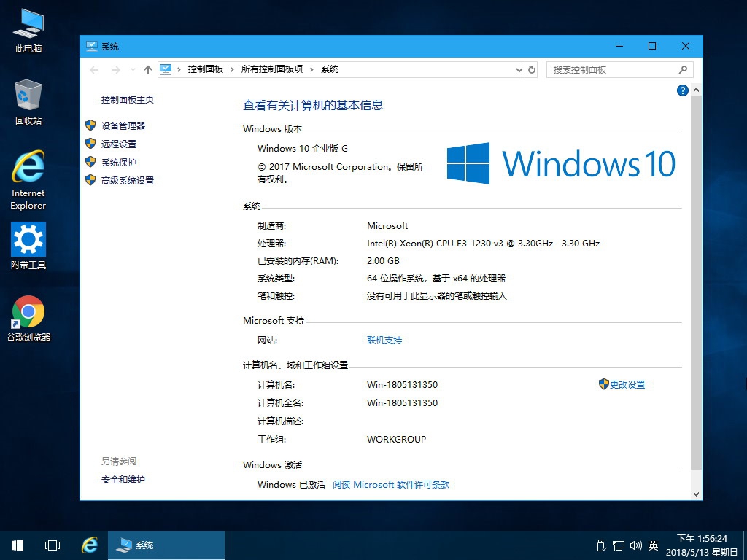This screenshot has width=747, height=560.
Task: Click the vertical scrollbar thumb
Action: pyautogui.click(x=696, y=282)
